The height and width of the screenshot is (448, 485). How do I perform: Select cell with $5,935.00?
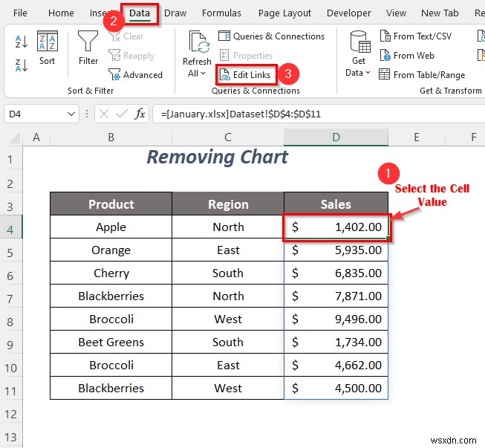(336, 250)
